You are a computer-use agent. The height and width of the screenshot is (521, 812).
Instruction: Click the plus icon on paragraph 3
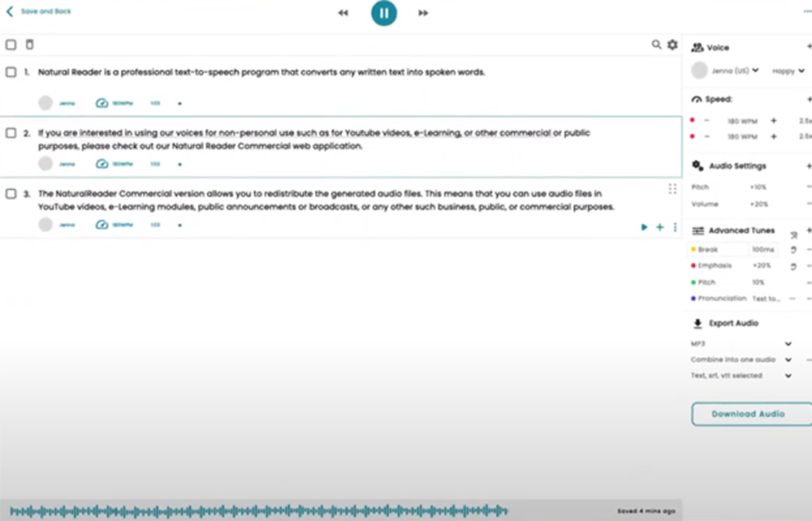click(x=659, y=226)
